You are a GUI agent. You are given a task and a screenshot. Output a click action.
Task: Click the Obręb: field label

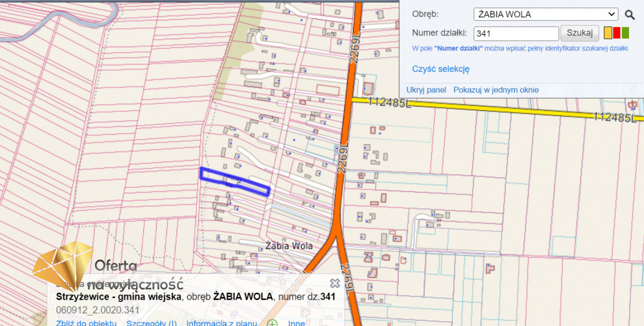426,14
